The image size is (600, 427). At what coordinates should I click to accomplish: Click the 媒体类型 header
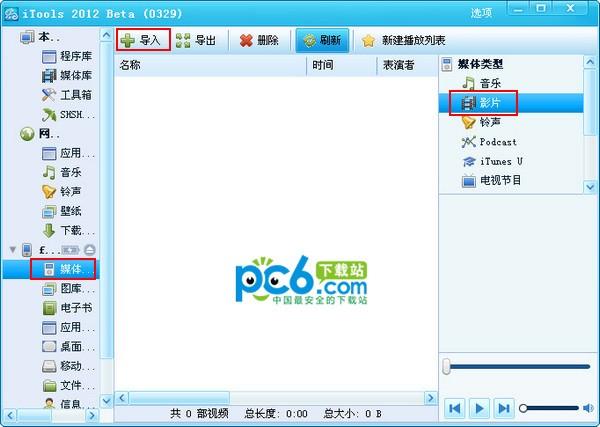point(472,64)
